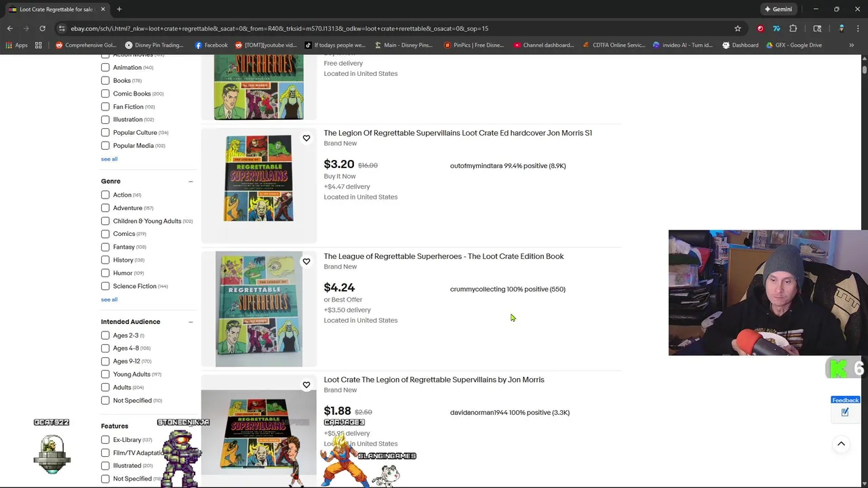The image size is (868, 488).
Task: Open a new browser tab
Action: click(119, 9)
